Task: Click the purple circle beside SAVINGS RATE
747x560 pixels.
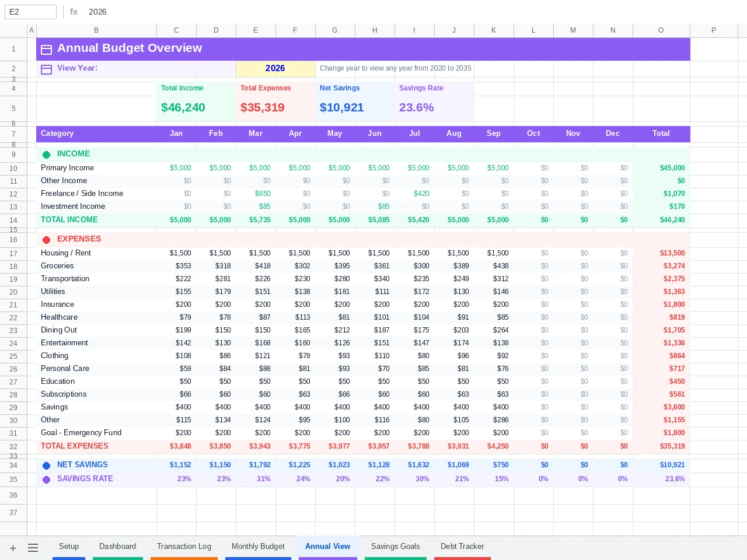Action: click(47, 480)
